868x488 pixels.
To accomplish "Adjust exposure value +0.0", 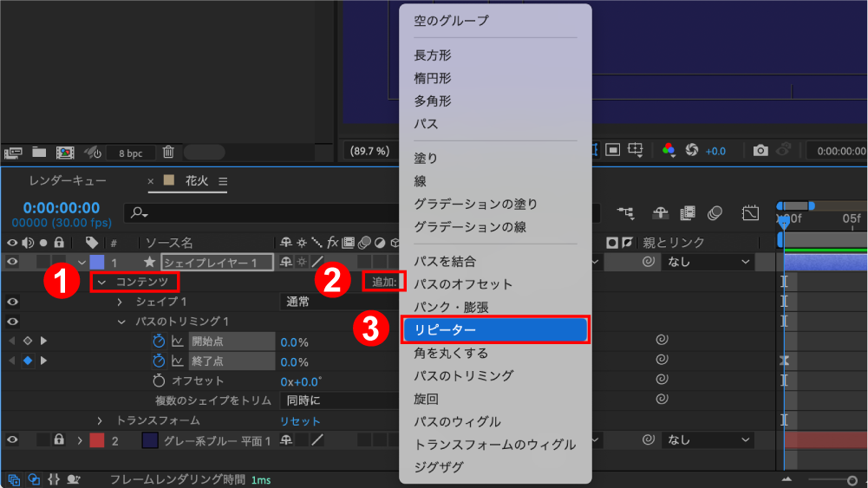I will click(715, 151).
